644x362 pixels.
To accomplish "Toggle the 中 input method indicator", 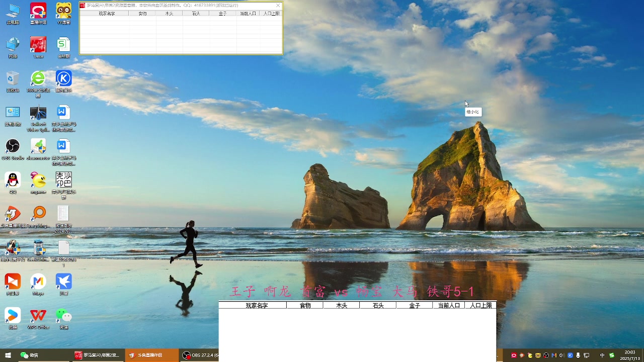I will [602, 355].
